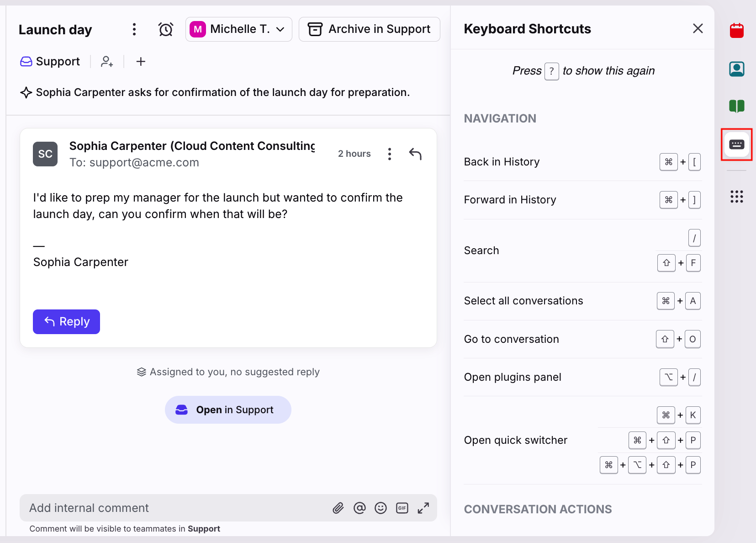Click Comment will be visible to teammates note
Image resolution: width=756 pixels, height=543 pixels.
point(125,529)
